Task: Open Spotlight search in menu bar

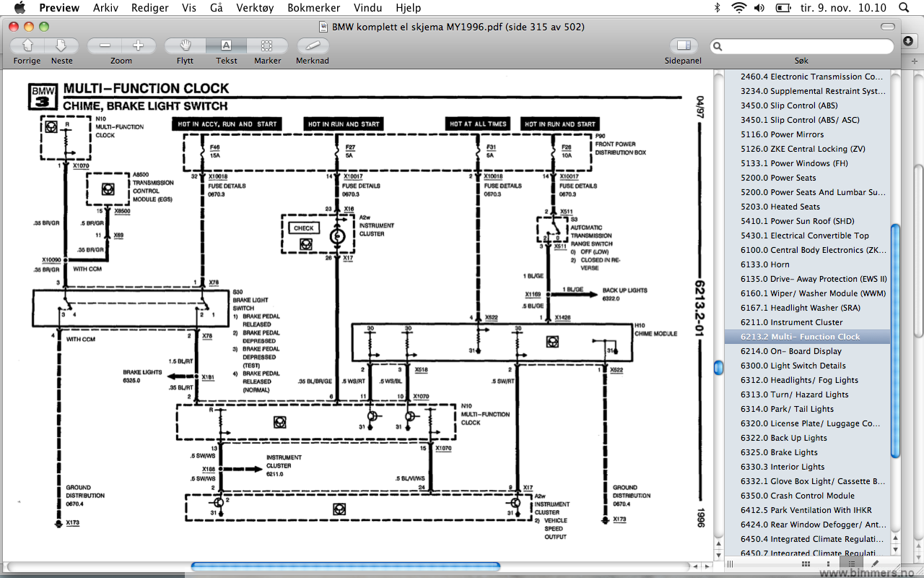Action: 905,8
